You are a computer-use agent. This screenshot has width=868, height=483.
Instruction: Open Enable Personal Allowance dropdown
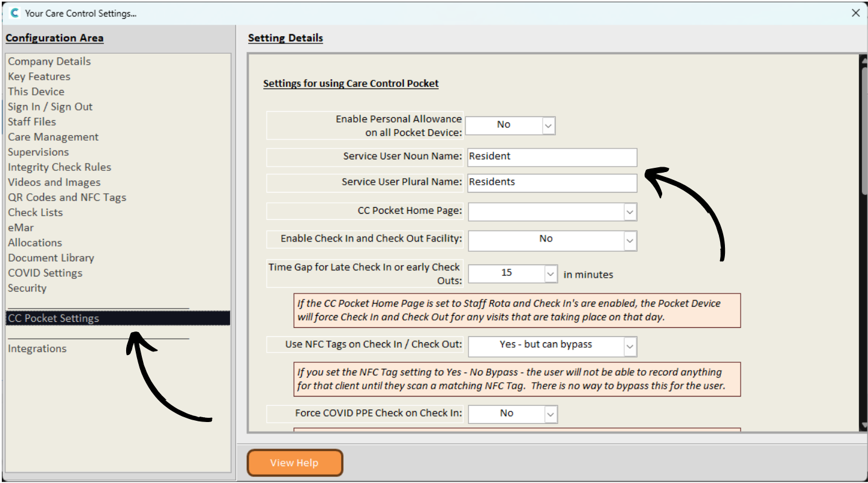pyautogui.click(x=548, y=125)
